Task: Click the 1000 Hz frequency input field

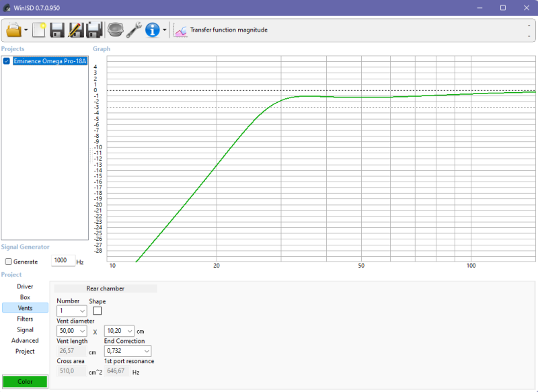Action: pyautogui.click(x=63, y=260)
